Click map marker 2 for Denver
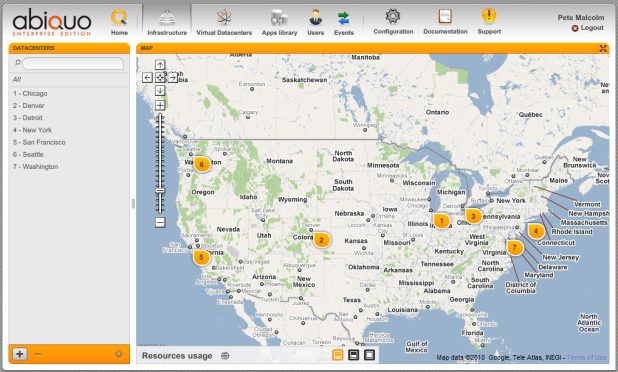Viewport: 618px width, 372px height. click(321, 240)
